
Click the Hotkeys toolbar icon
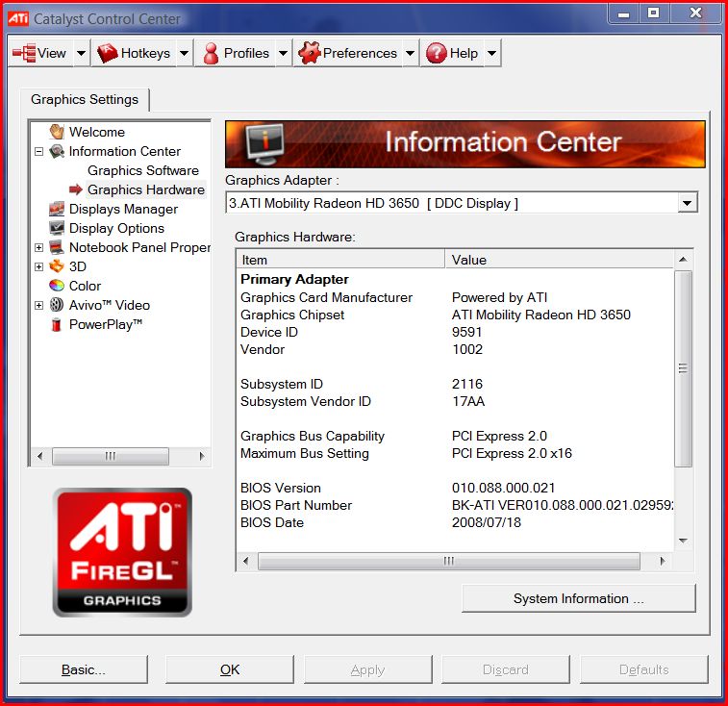point(108,53)
